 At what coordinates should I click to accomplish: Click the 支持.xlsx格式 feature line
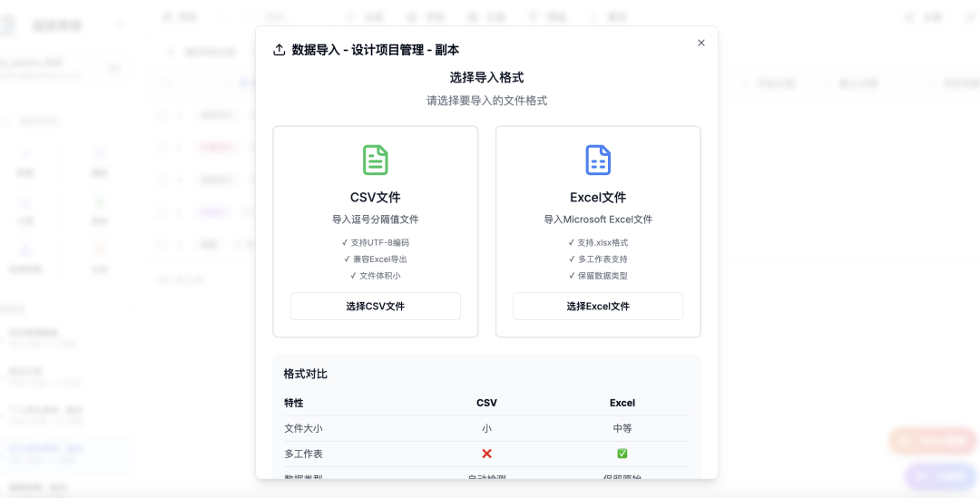point(598,242)
